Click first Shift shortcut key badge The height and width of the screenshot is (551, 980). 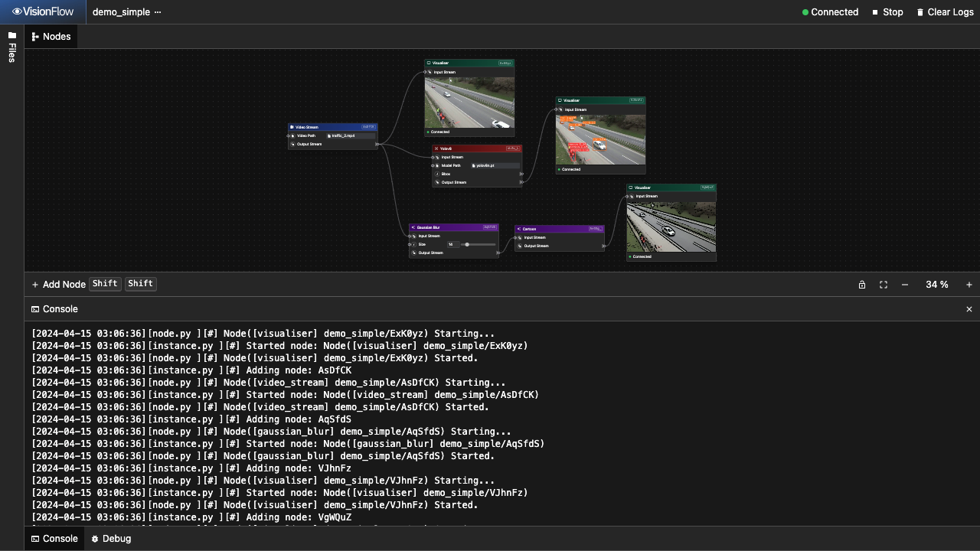click(x=105, y=284)
